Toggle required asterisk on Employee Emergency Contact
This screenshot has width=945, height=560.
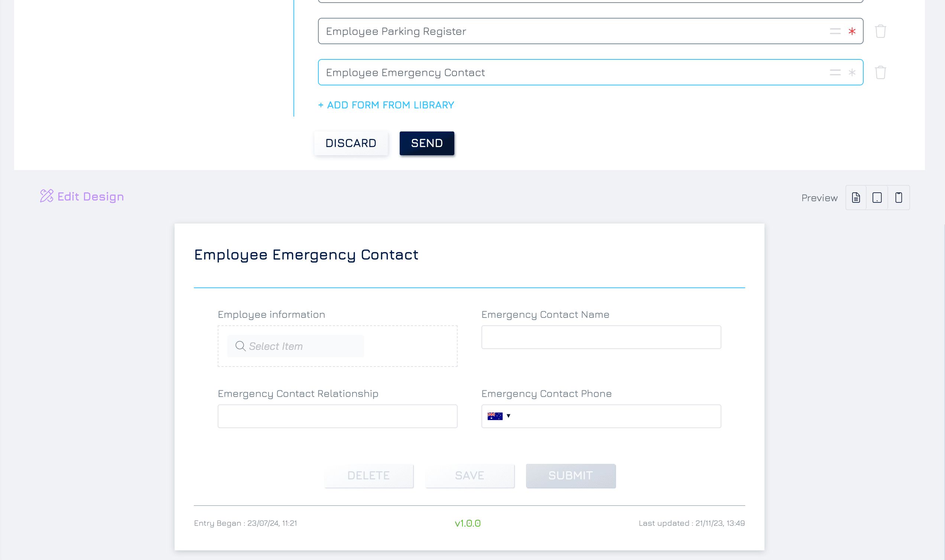click(x=852, y=72)
